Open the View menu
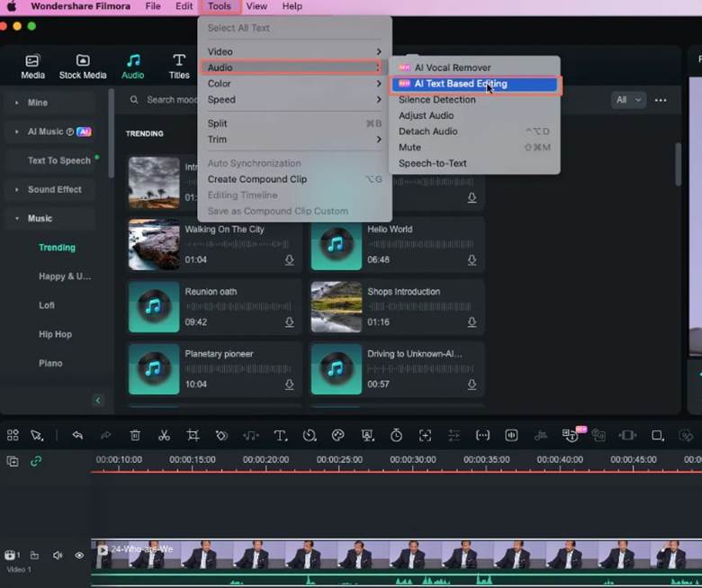Viewport: 702px width, 588px height. coord(256,6)
